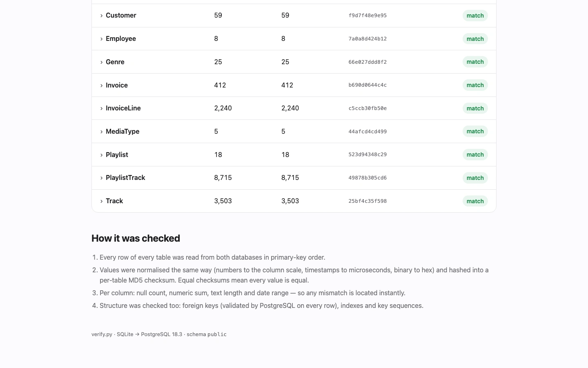The width and height of the screenshot is (588, 368).
Task: Click the InvoiceLine table name
Action: pos(123,108)
